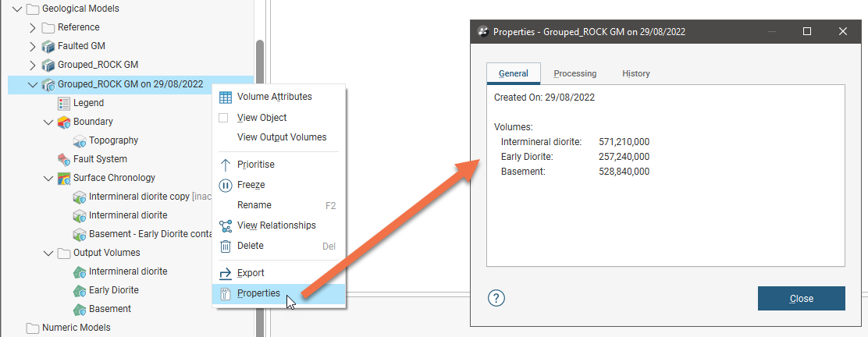
Task: Toggle the View Object checkbox
Action: click(223, 118)
